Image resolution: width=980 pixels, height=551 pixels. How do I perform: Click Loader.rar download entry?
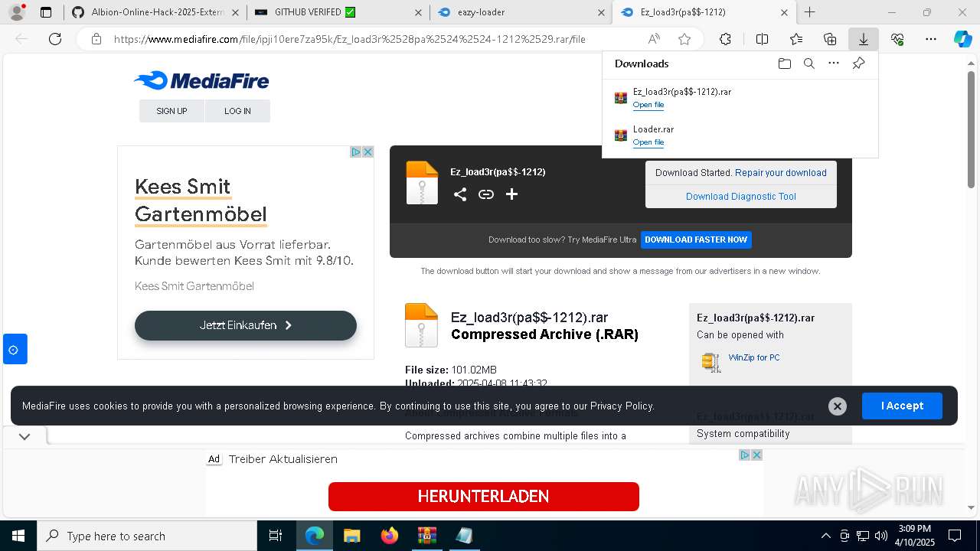click(740, 135)
